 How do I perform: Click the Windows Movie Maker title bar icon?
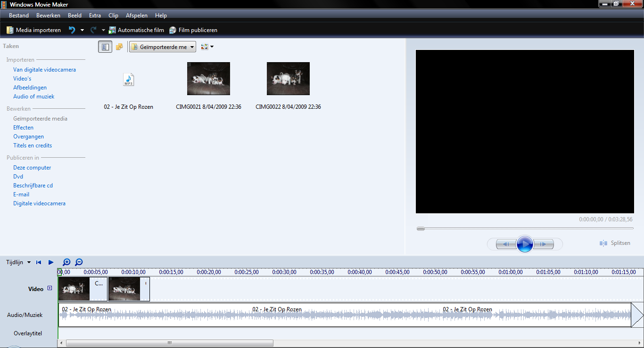4,5
